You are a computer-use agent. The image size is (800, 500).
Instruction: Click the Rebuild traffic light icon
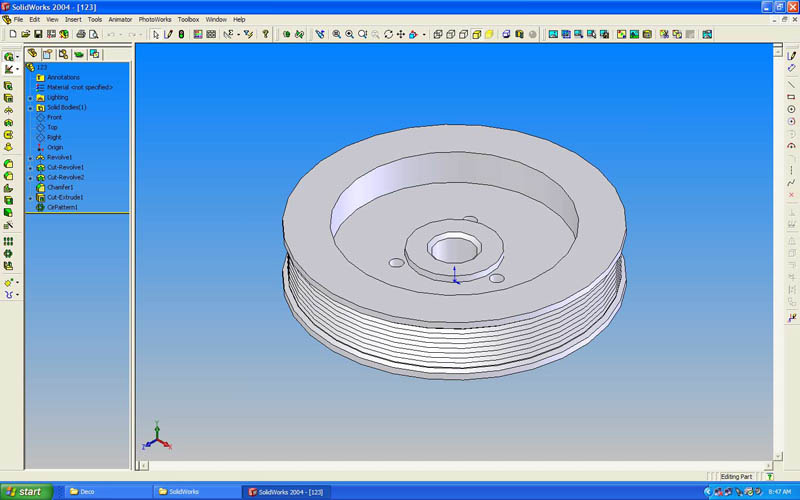coord(181,34)
